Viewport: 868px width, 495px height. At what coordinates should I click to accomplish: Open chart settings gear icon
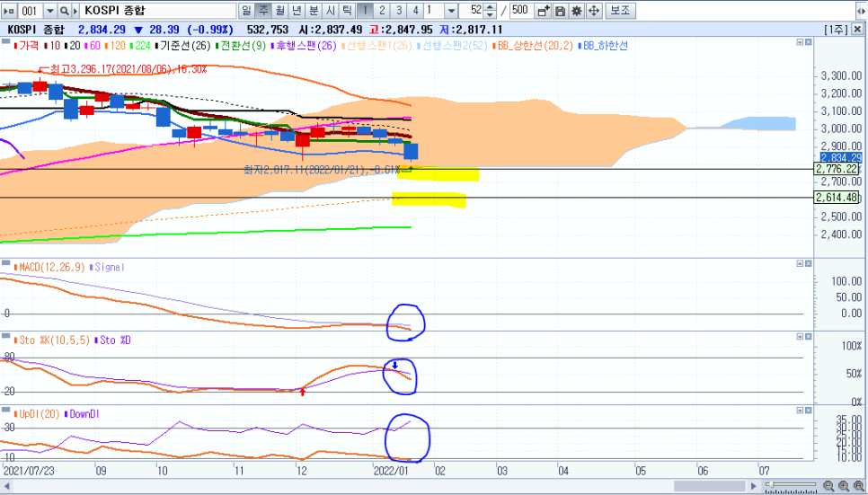[x=577, y=11]
